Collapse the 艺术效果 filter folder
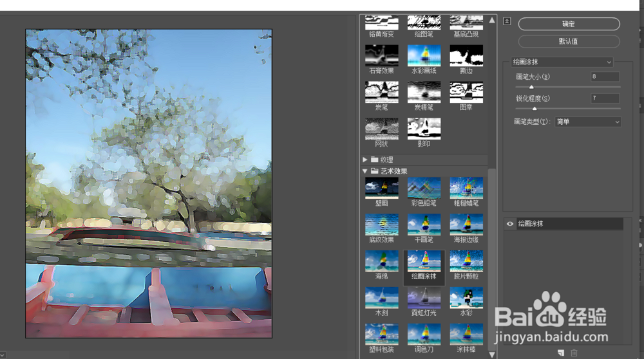Viewport: 644px width, 359px height. pos(365,171)
